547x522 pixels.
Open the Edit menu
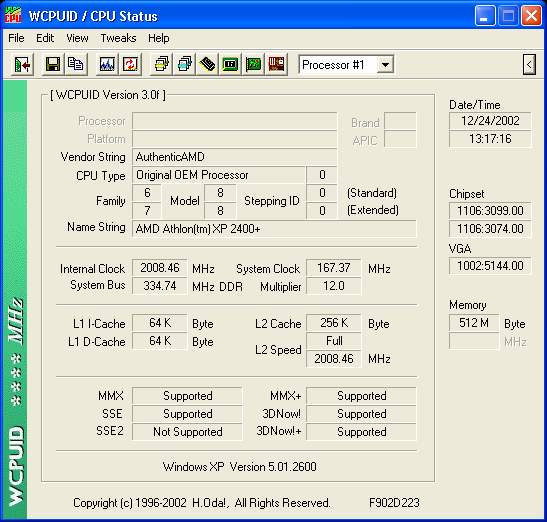[x=45, y=38]
